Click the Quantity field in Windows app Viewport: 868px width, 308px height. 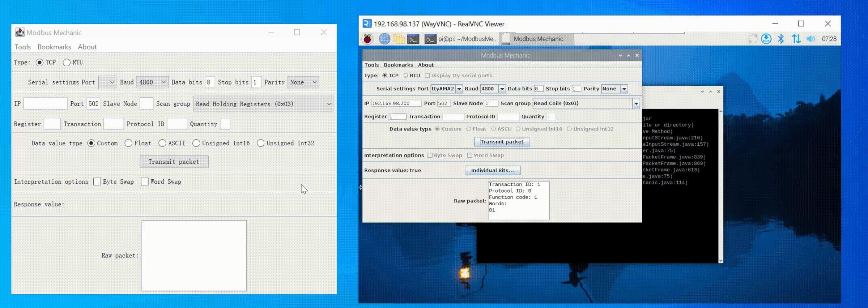(x=225, y=124)
